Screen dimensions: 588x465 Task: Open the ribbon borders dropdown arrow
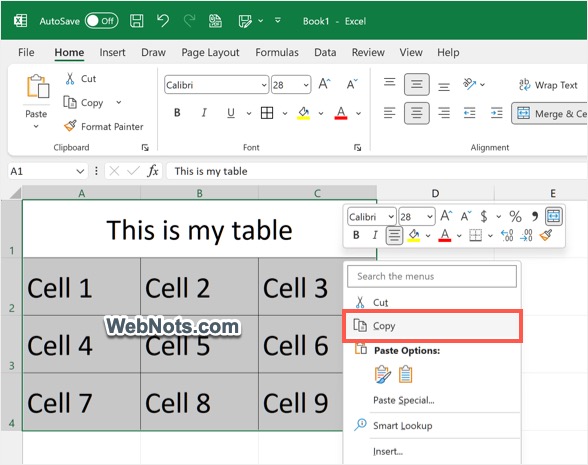pyautogui.click(x=285, y=113)
